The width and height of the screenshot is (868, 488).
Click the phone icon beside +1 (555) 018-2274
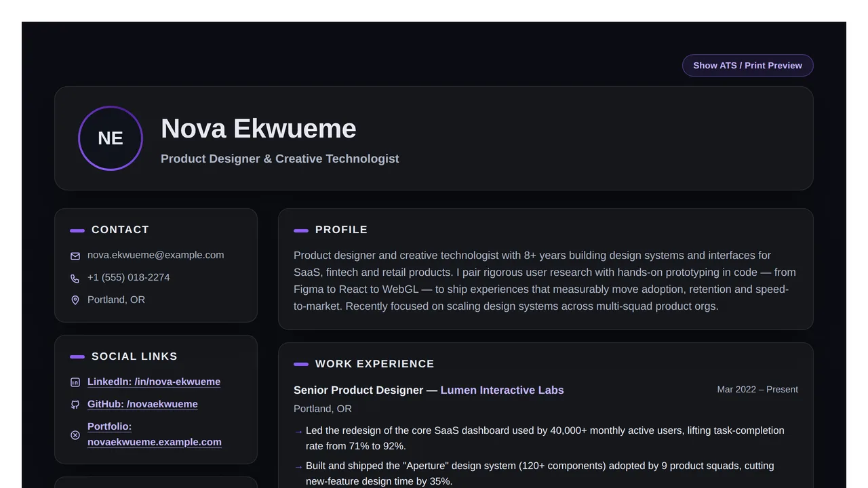click(x=75, y=278)
